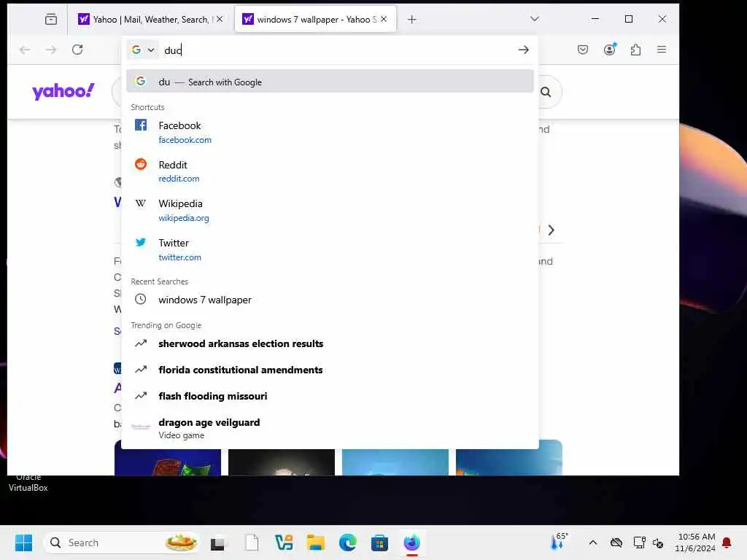
Task: Open a new tab with plus button
Action: pyautogui.click(x=411, y=19)
